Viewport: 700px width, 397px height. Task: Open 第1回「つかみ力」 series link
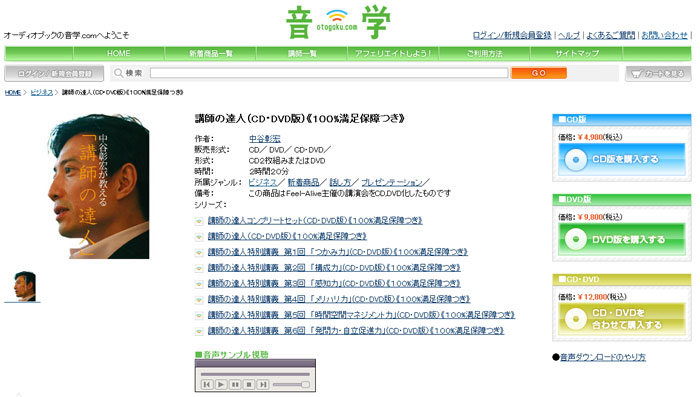click(338, 252)
